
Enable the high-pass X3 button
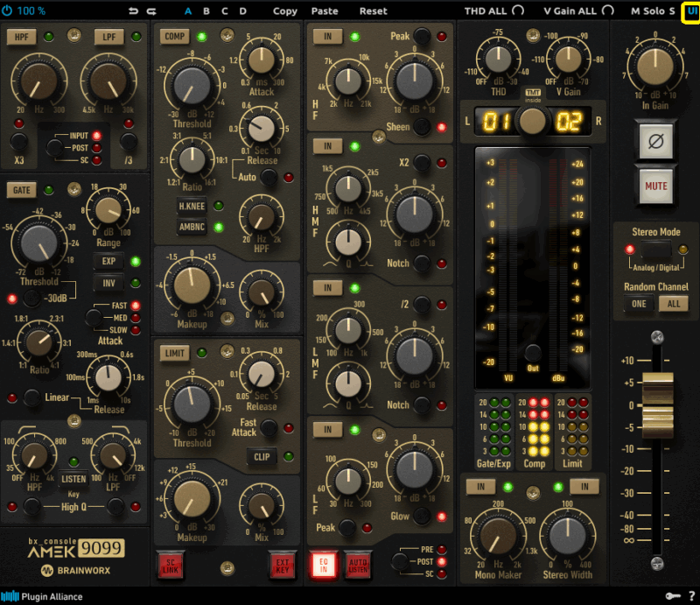click(18, 141)
